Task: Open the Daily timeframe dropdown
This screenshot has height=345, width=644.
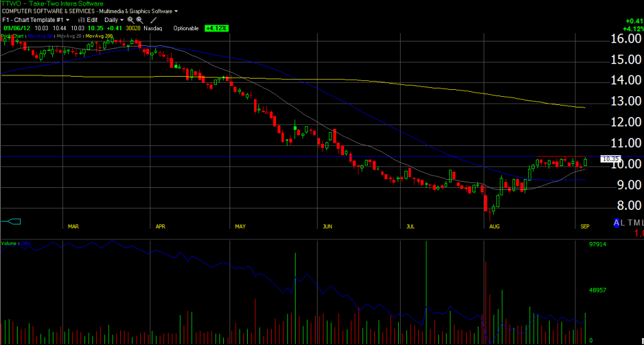Action: 114,19
